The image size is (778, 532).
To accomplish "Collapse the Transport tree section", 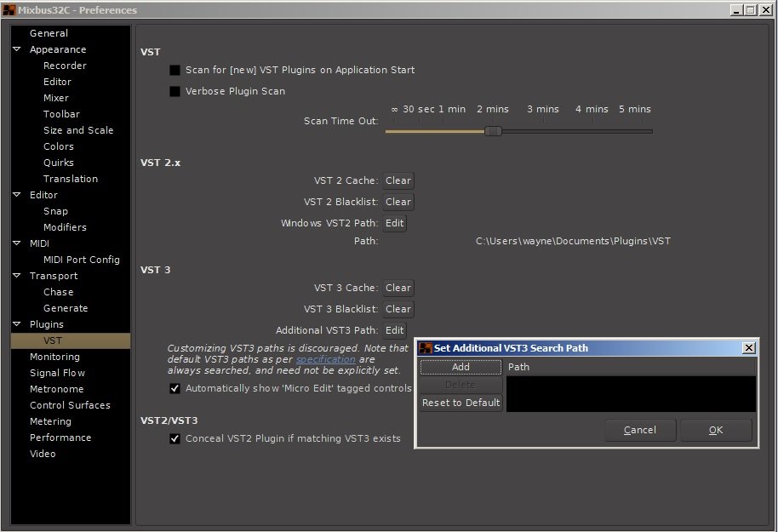I will [17, 276].
